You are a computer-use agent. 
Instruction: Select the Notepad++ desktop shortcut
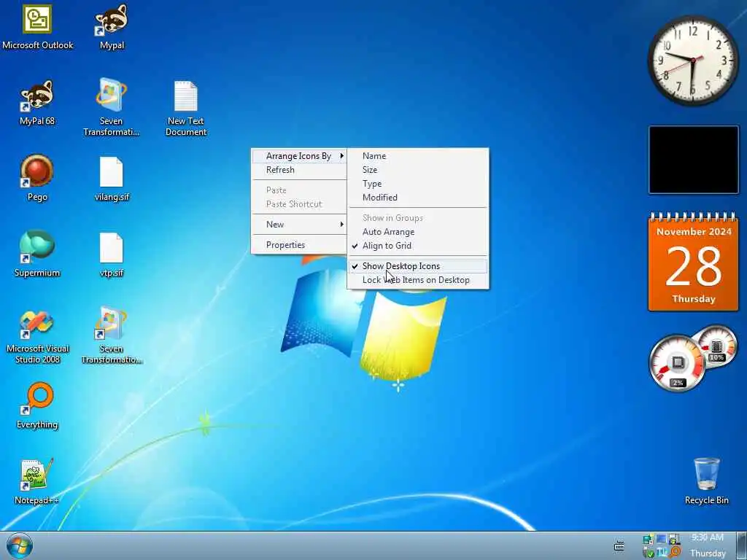tap(36, 481)
